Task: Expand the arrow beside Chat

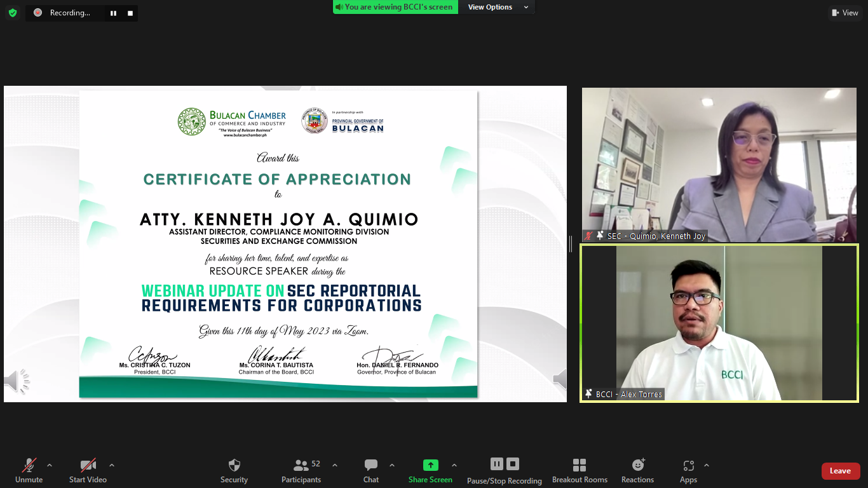Action: pyautogui.click(x=391, y=465)
